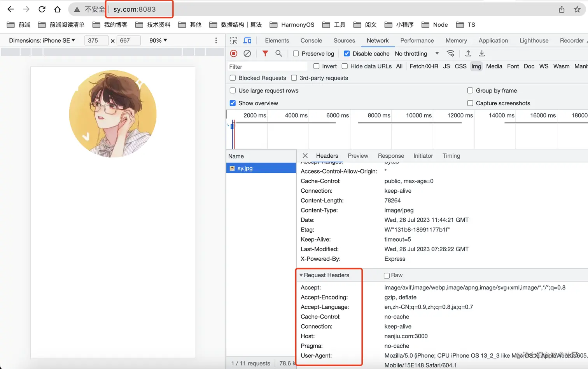
Task: Open the browser home page icon
Action: point(57,9)
